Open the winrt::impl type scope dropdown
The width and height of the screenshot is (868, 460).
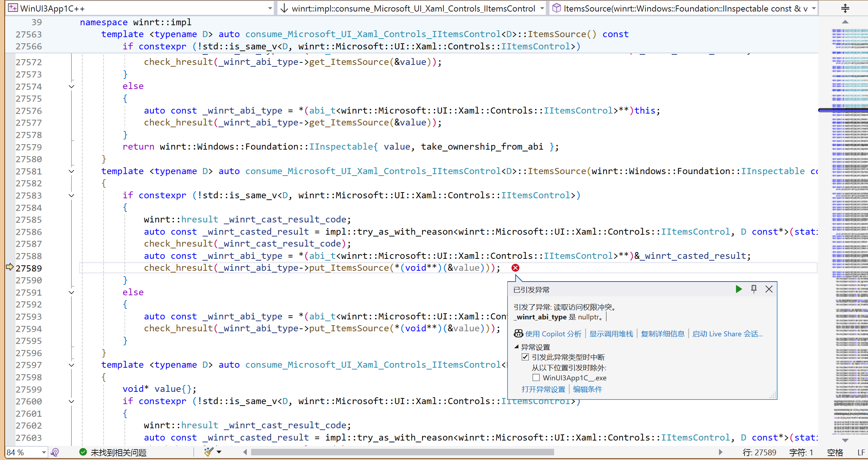(542, 8)
